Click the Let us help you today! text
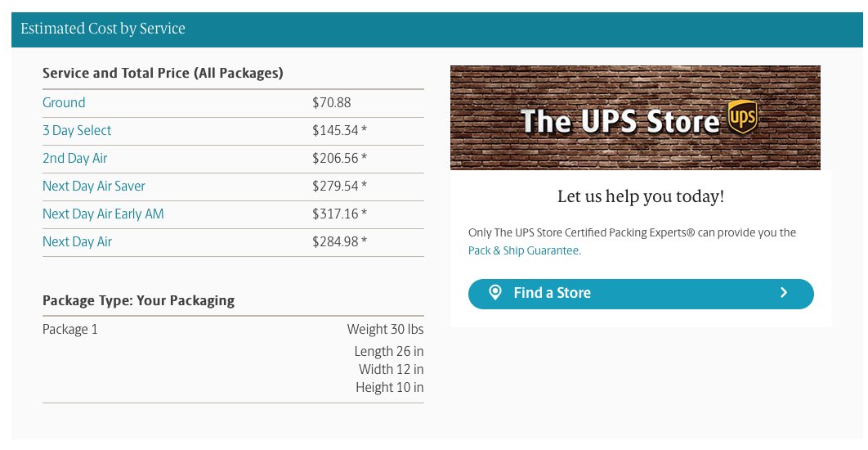The width and height of the screenshot is (868, 450). [641, 196]
